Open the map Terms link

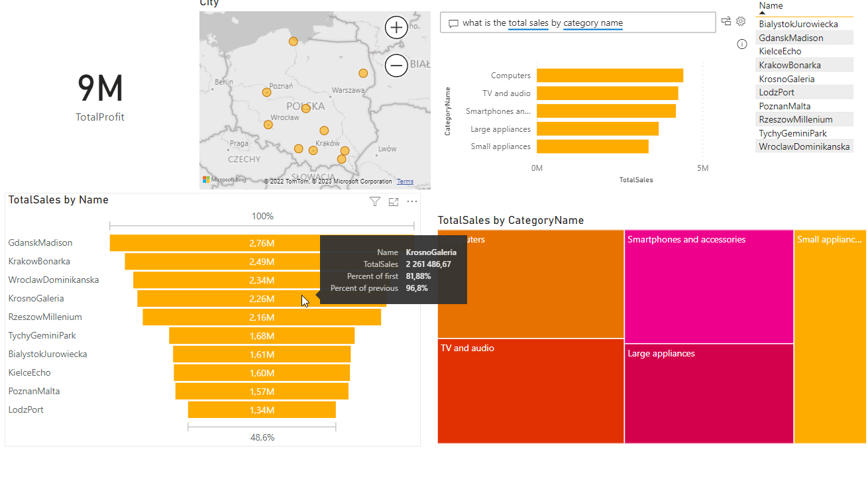(405, 182)
